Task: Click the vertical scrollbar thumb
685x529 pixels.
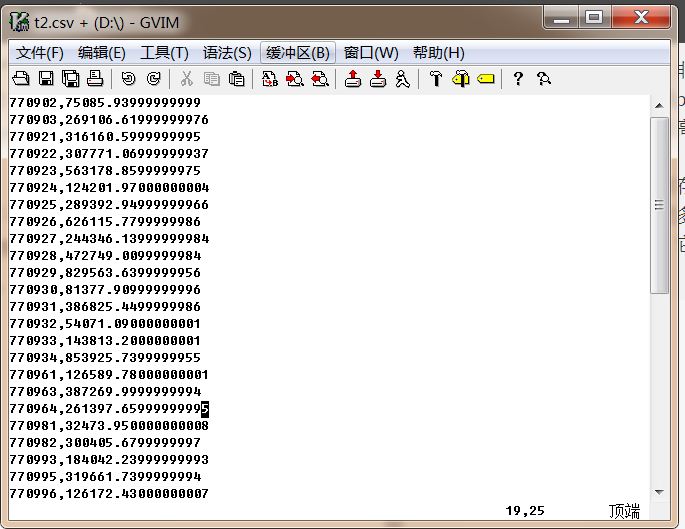Action: [x=659, y=205]
